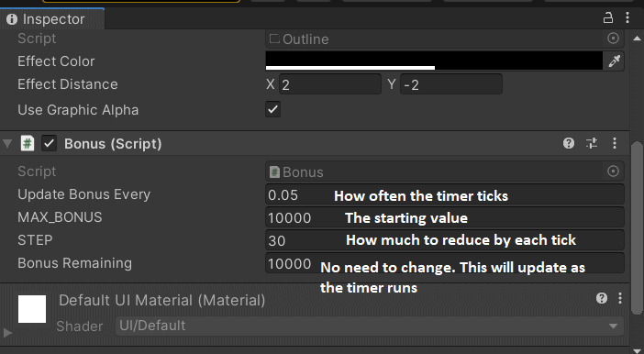Open the Effect Color swatch

point(434,61)
